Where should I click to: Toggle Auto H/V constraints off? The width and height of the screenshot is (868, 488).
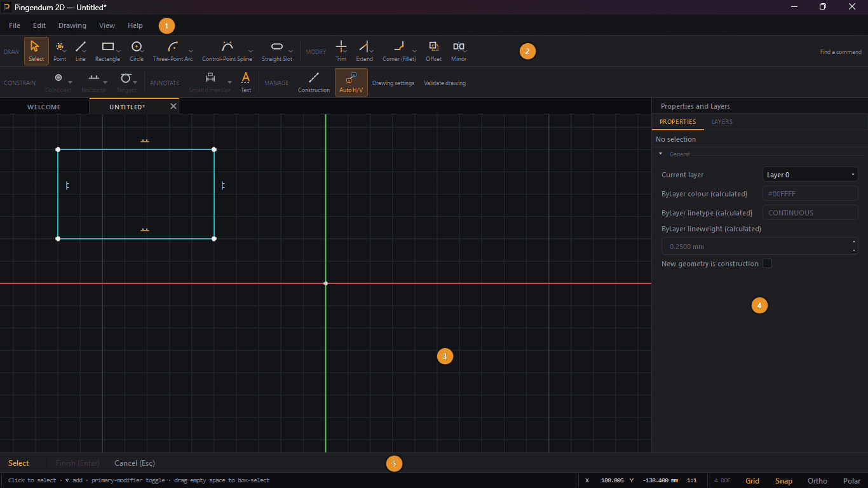[x=351, y=82]
